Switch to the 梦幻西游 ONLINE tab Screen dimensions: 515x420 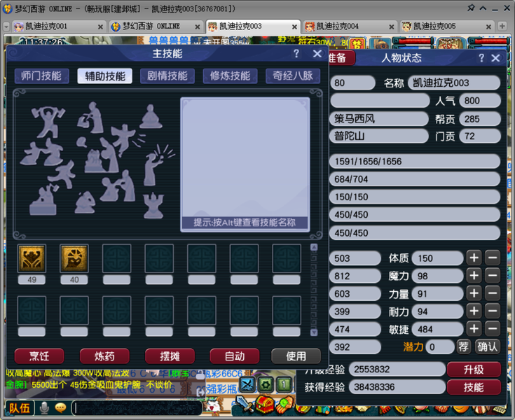coord(156,27)
